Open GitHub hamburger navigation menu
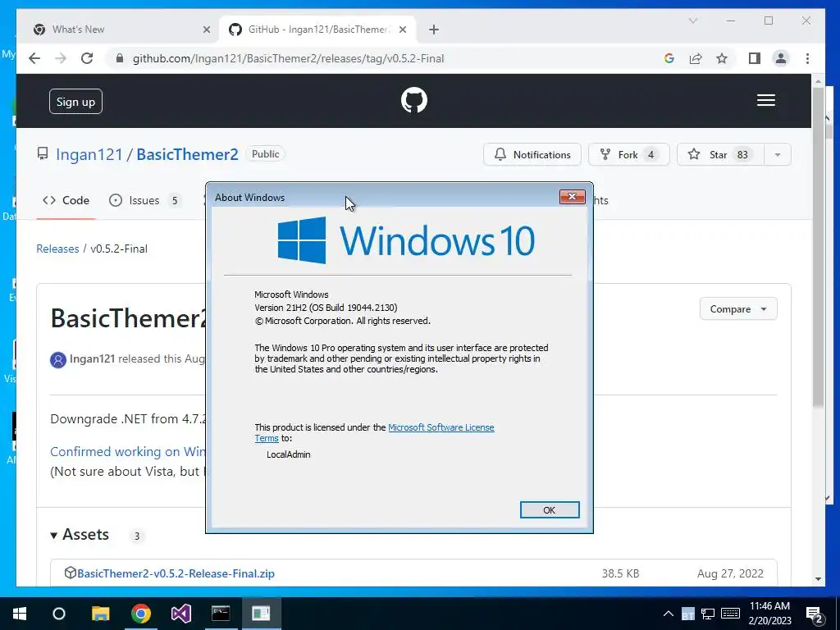Screen dimensions: 840x630 click(766, 100)
